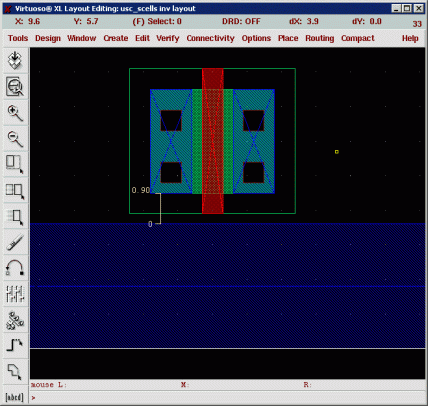428x406 pixels.
Task: Open the Verify menu
Action: tap(168, 38)
